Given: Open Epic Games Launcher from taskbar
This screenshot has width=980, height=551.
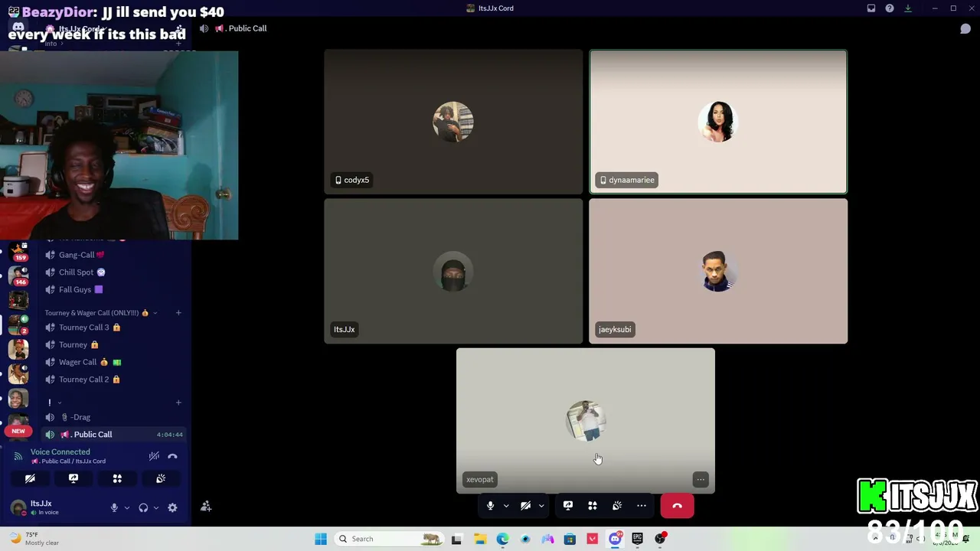Looking at the screenshot, I should pyautogui.click(x=637, y=539).
